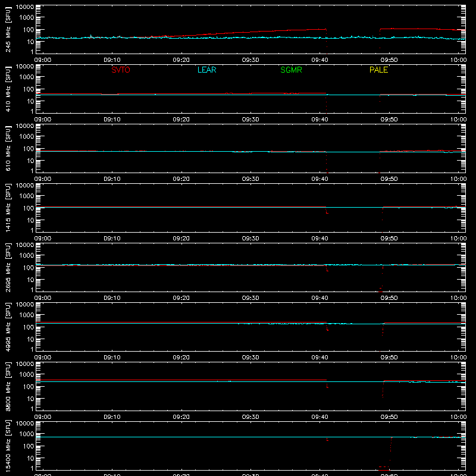Click 09:10 under the 610 MHz panel

tap(112, 179)
